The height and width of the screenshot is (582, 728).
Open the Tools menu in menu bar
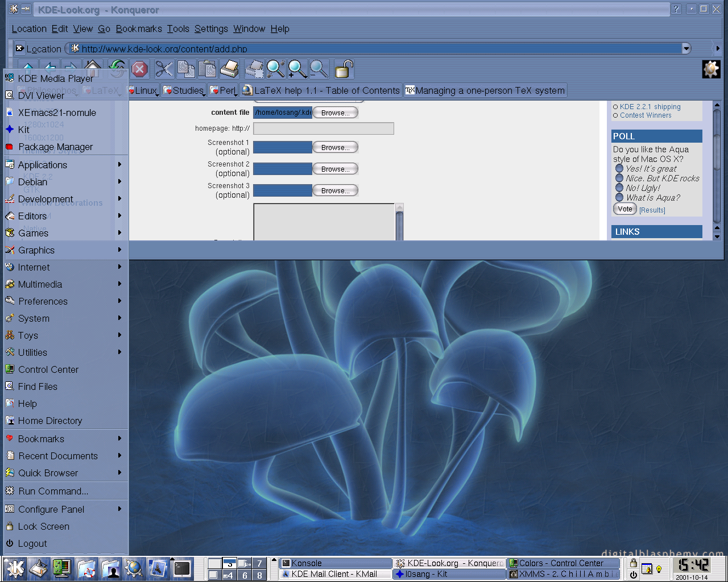tap(178, 28)
